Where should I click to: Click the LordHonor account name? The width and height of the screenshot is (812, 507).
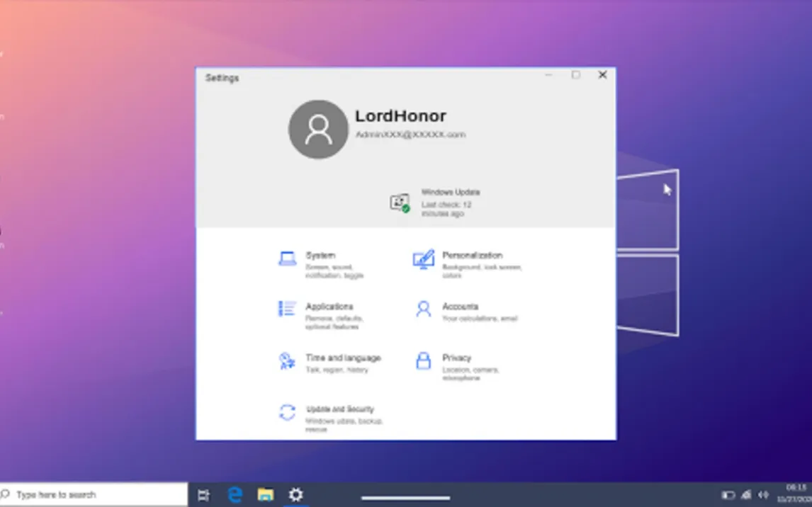tap(400, 116)
